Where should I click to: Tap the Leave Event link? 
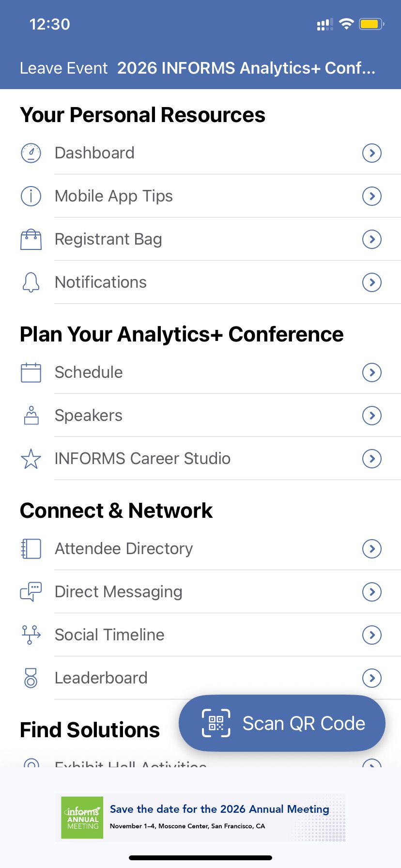[x=63, y=68]
